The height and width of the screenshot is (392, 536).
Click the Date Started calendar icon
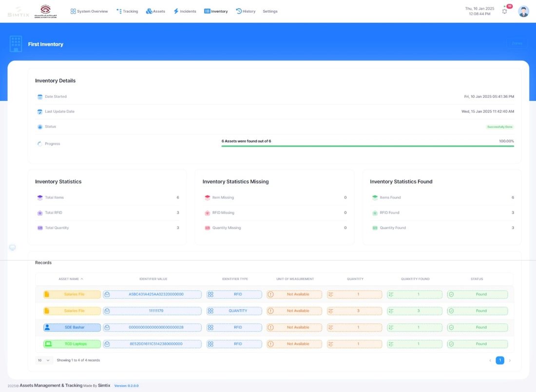tap(40, 97)
